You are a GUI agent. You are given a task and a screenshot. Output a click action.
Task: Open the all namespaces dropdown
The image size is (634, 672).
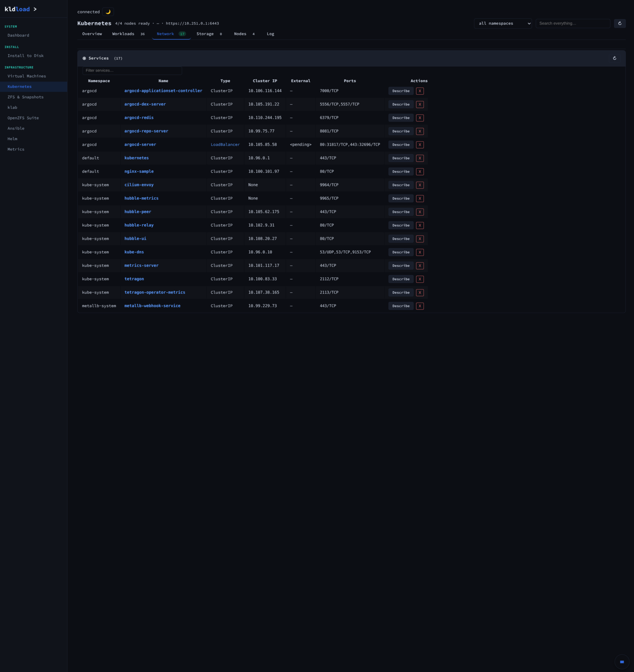503,23
